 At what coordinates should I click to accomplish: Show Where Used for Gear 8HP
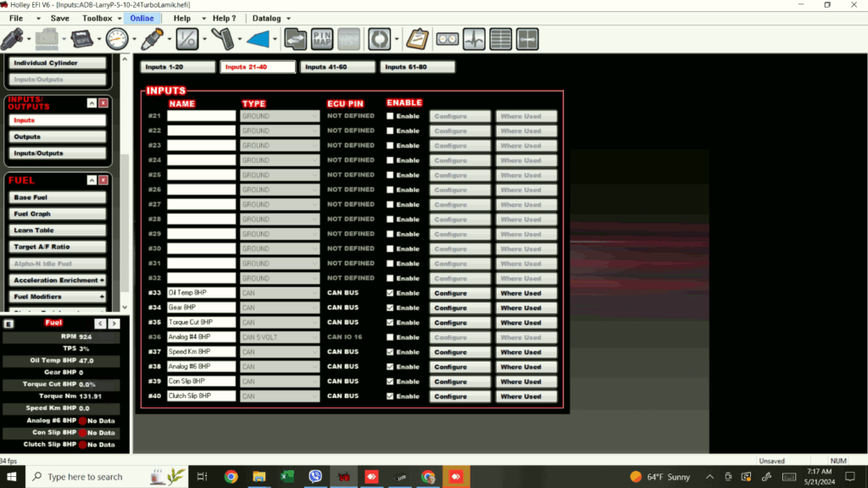pos(526,308)
